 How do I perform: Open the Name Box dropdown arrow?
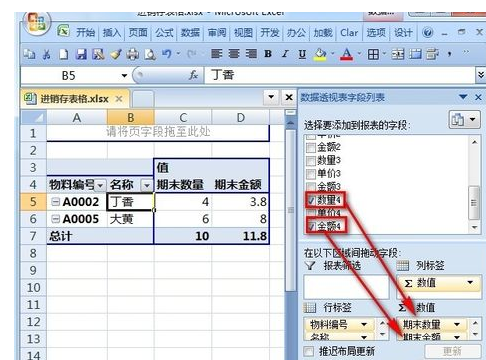pos(124,76)
